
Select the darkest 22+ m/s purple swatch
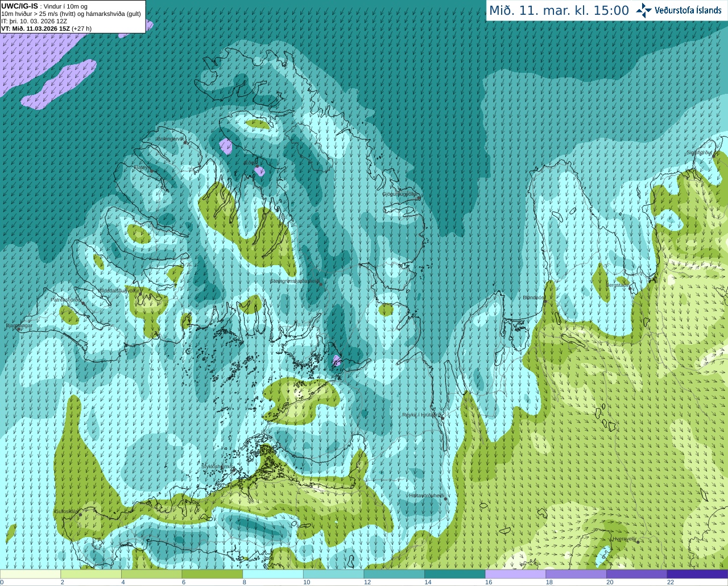[697, 574]
